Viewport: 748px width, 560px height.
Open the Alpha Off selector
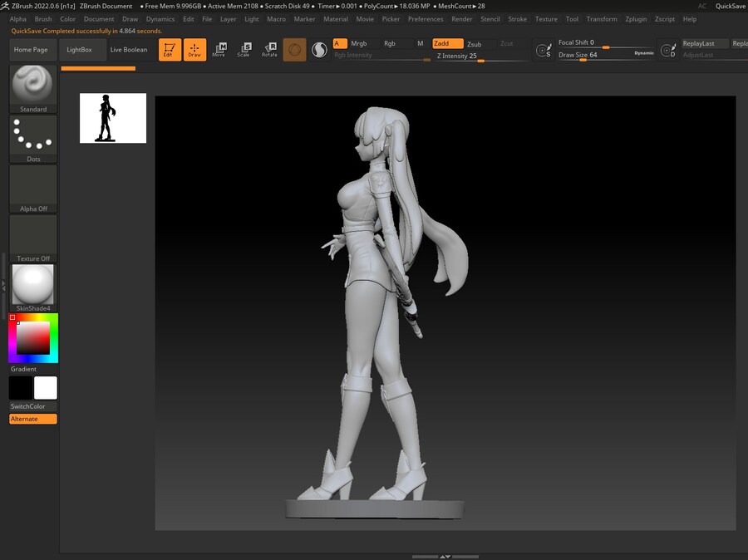coord(33,188)
